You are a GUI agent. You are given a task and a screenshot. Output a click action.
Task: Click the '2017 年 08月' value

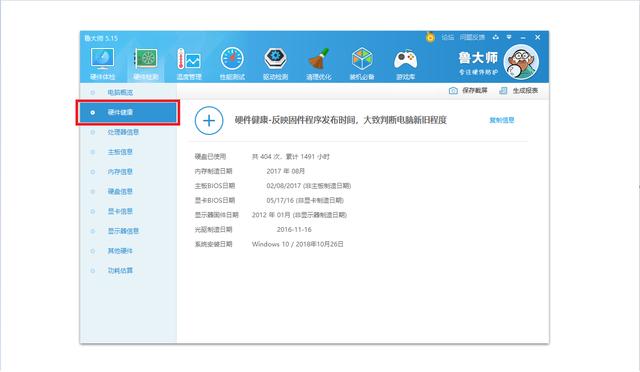point(286,171)
